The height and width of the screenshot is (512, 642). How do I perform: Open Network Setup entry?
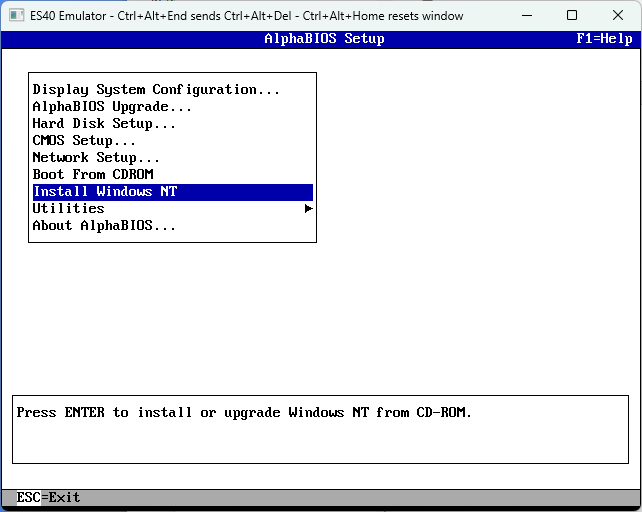(172, 158)
